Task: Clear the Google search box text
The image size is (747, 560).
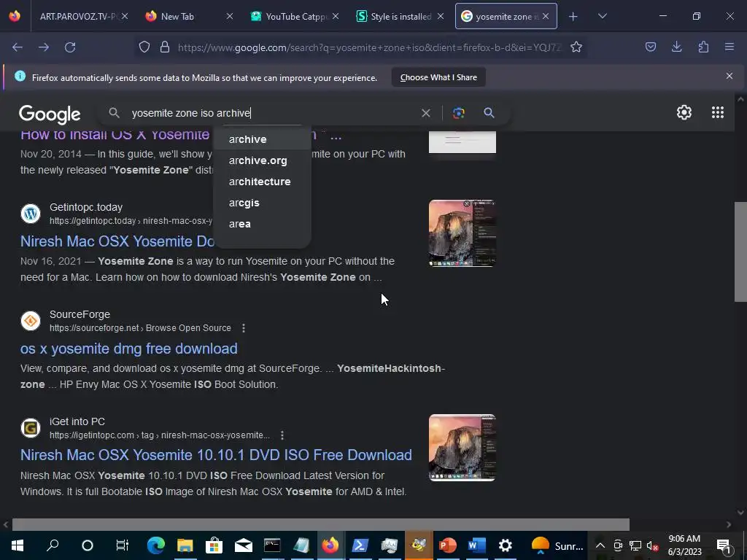Action: (x=426, y=113)
